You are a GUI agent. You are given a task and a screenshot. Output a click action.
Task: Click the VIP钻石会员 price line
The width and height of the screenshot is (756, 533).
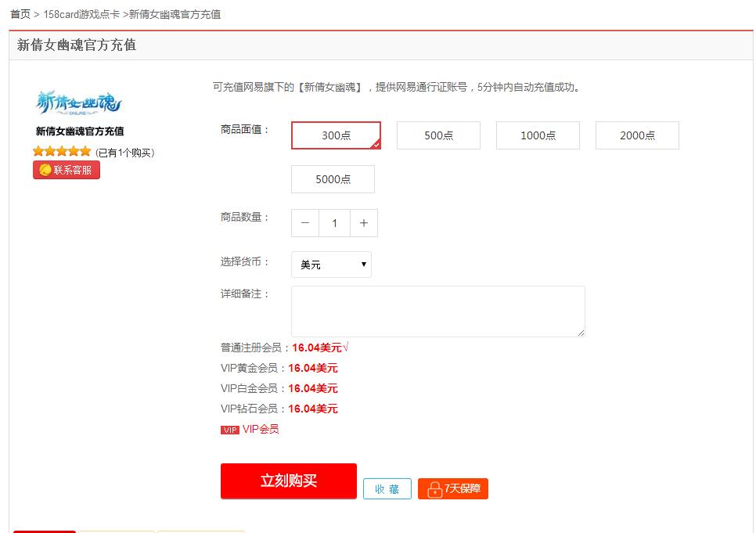[279, 409]
